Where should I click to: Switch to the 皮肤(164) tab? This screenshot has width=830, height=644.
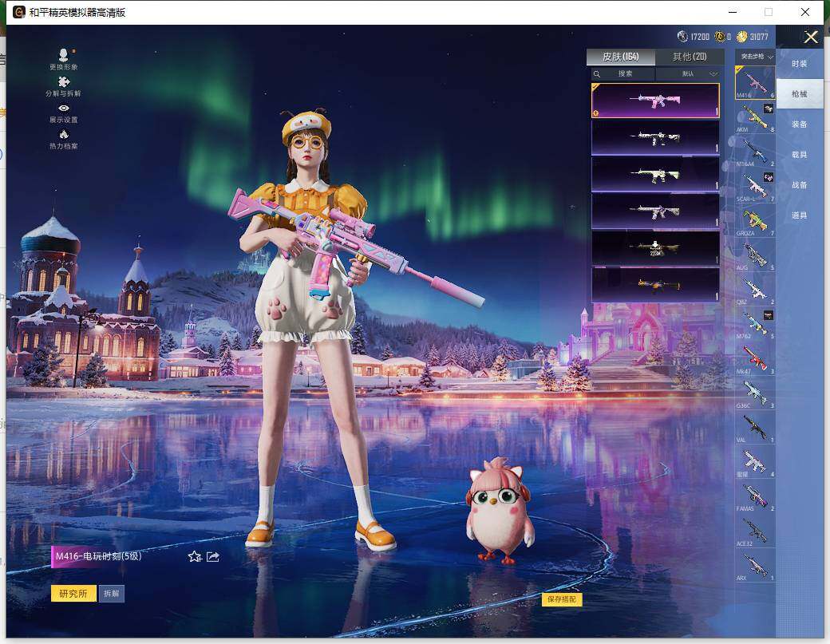click(x=620, y=57)
